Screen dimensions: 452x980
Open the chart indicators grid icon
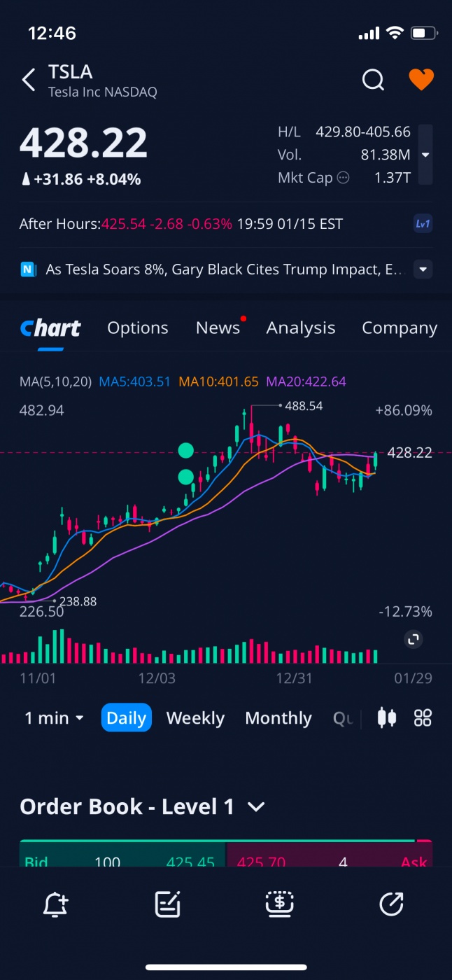coord(423,717)
